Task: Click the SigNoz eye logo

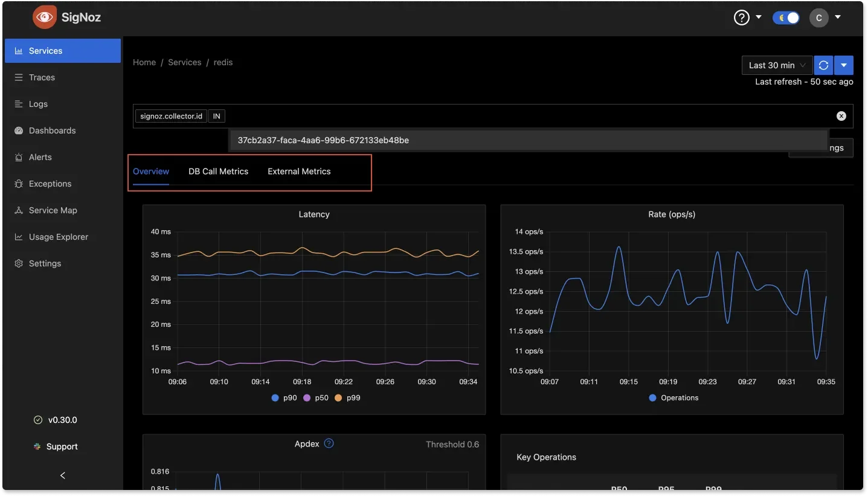Action: point(45,18)
